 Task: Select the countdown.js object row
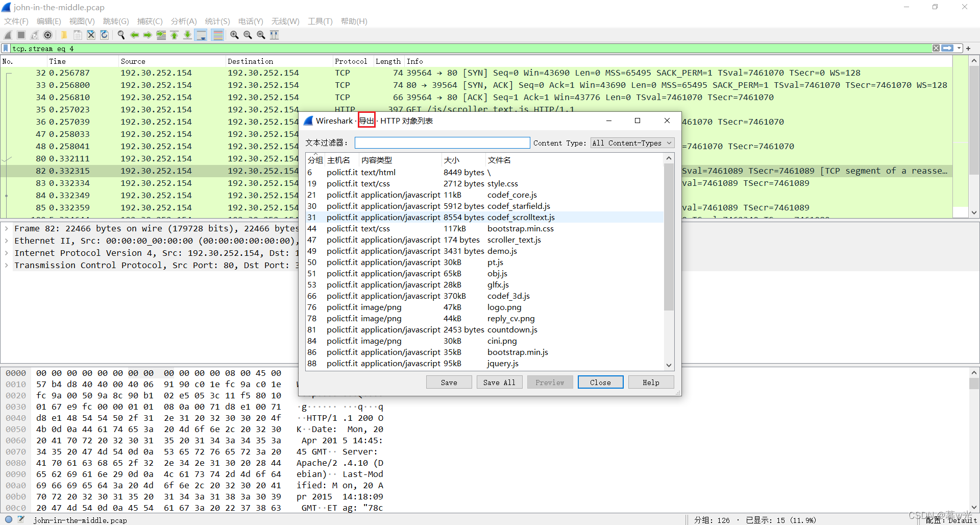click(x=485, y=329)
